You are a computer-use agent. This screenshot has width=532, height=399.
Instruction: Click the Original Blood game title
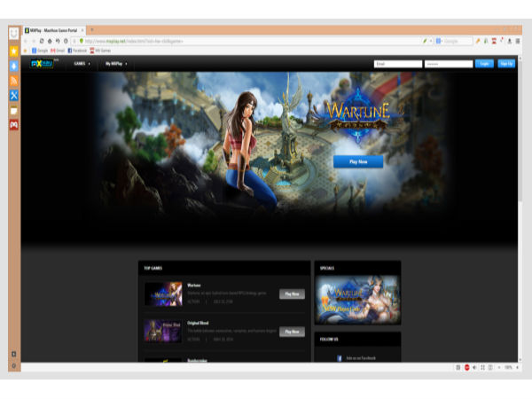click(x=198, y=323)
